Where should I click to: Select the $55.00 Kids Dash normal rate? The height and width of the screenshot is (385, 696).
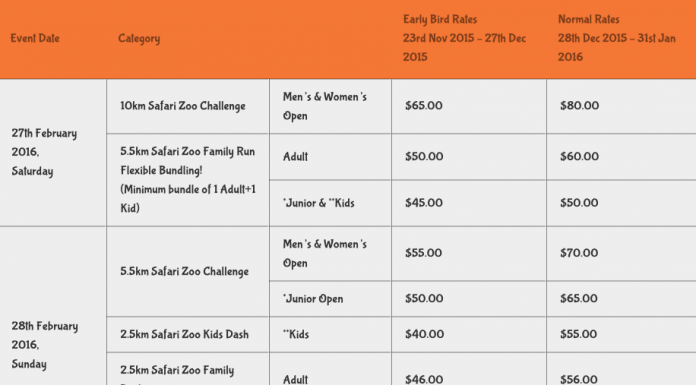pos(578,334)
